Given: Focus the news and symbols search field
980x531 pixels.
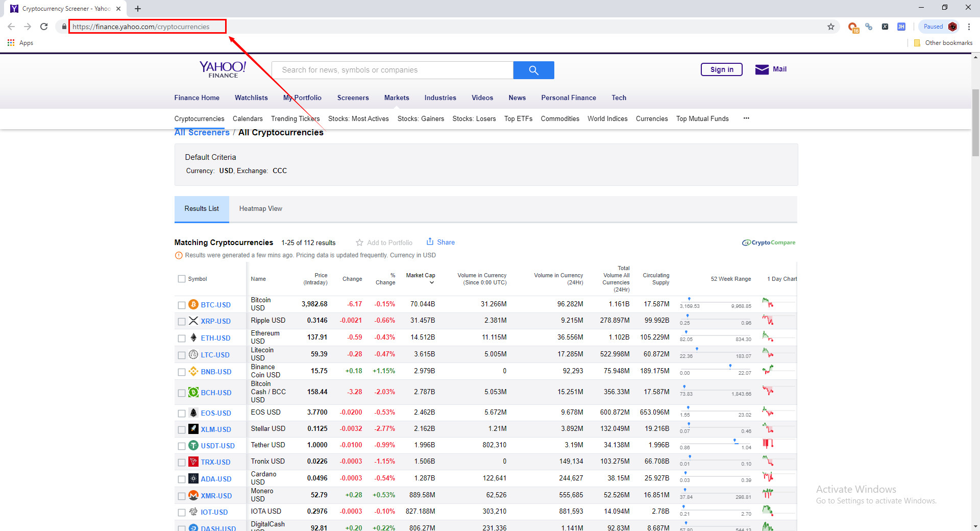Looking at the screenshot, I should 392,70.
